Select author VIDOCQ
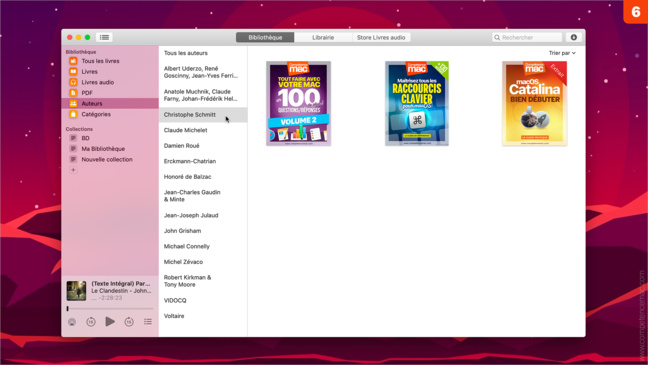The height and width of the screenshot is (365, 648). tap(203, 301)
